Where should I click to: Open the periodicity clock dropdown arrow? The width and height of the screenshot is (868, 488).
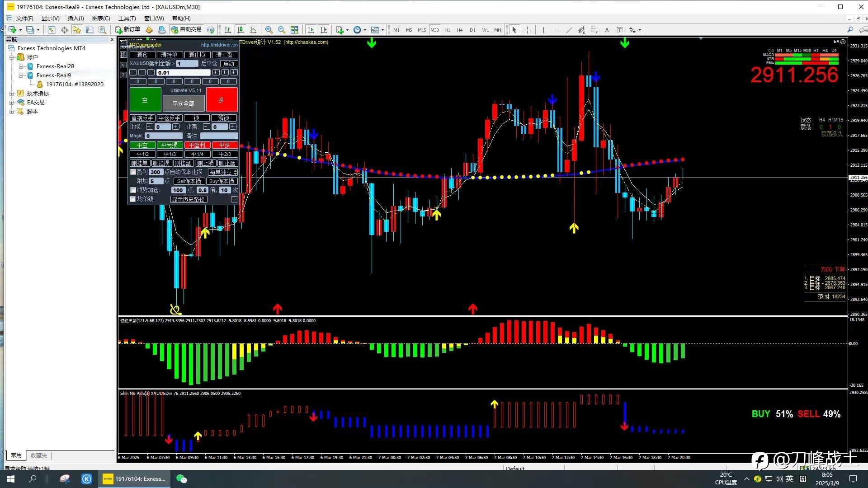(x=365, y=30)
